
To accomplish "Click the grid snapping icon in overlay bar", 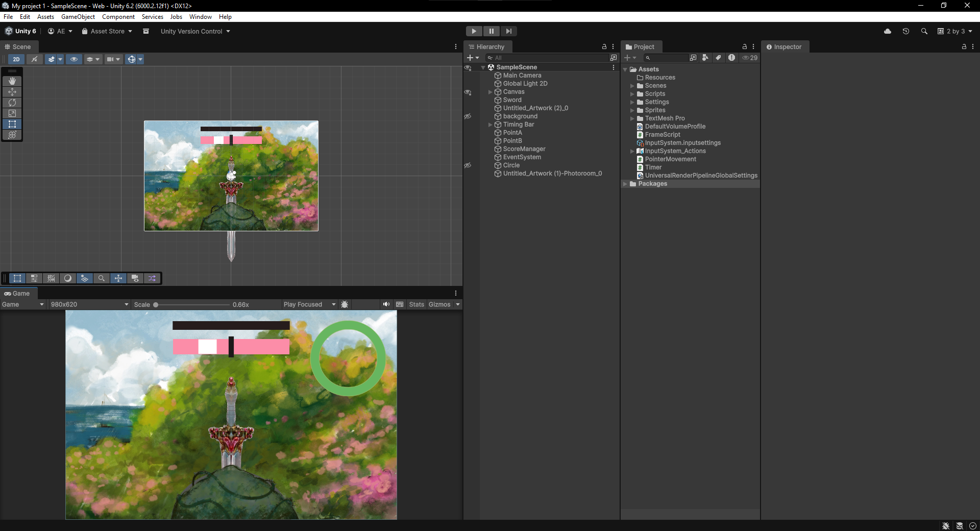I will [51, 278].
